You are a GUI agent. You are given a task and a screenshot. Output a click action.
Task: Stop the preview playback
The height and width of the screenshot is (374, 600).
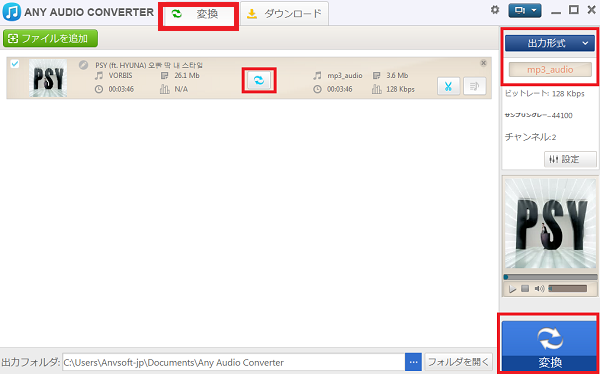[x=525, y=288]
